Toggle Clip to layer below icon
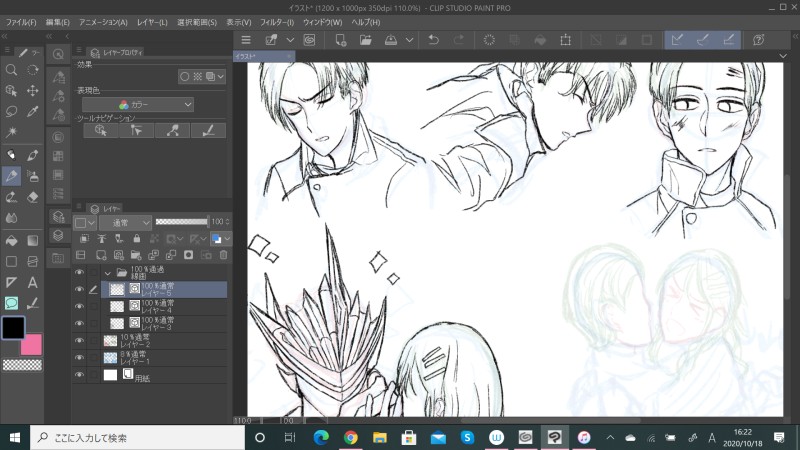800x450 pixels. (84, 238)
